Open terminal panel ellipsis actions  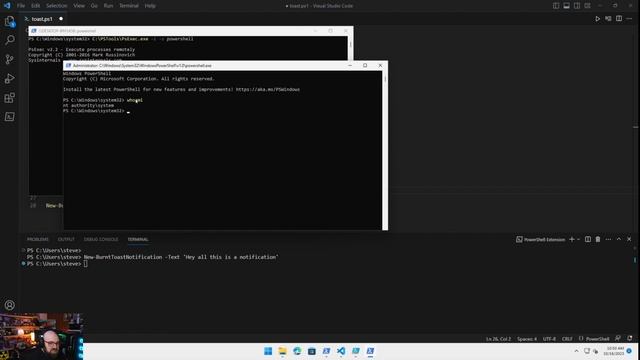tap(608, 239)
